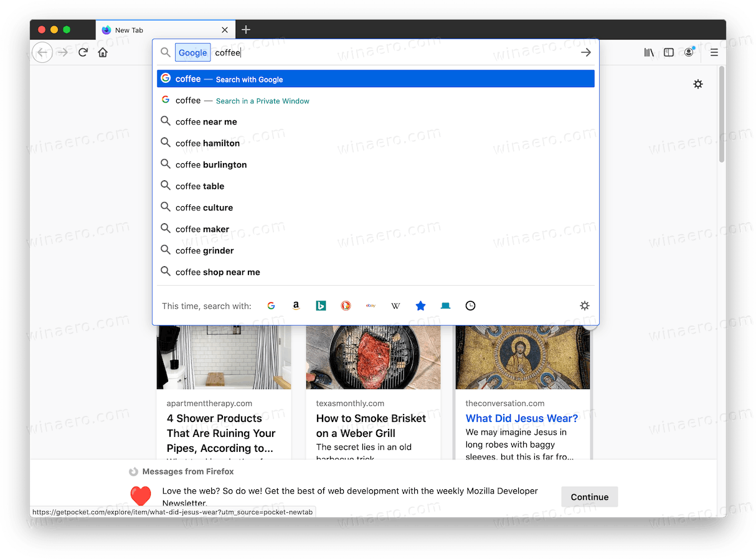Viewport: 756px width, 559px height.
Task: Go to the Firefox Home page
Action: click(103, 53)
